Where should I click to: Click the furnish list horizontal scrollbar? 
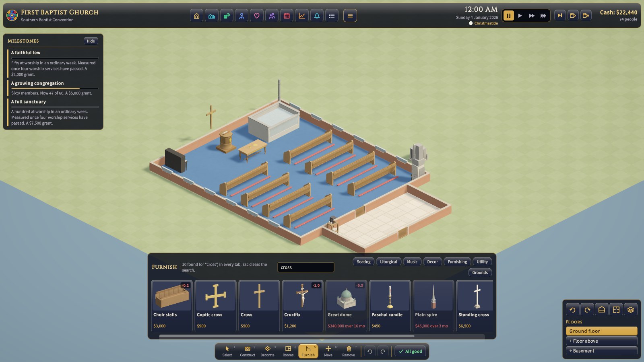pyautogui.click(x=287, y=336)
